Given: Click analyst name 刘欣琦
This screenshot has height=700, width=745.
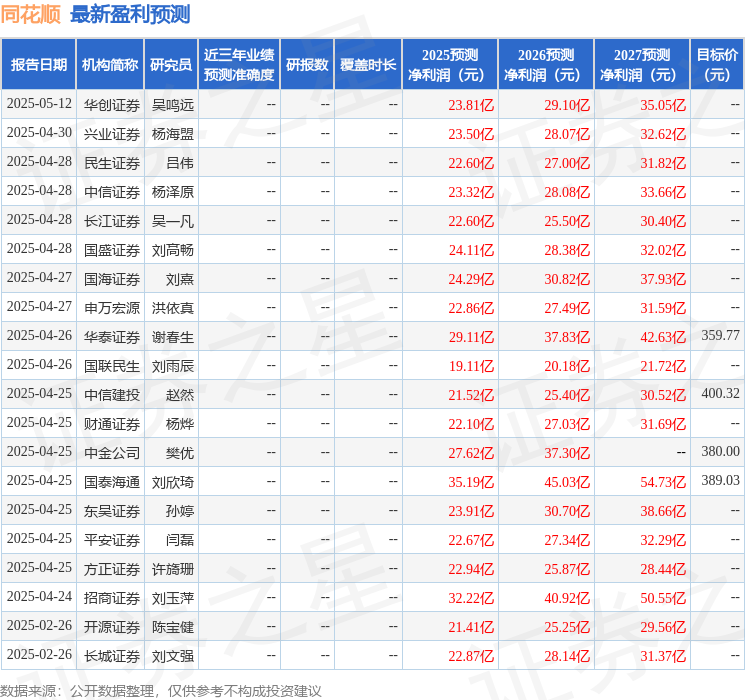Looking at the screenshot, I should point(172,482).
